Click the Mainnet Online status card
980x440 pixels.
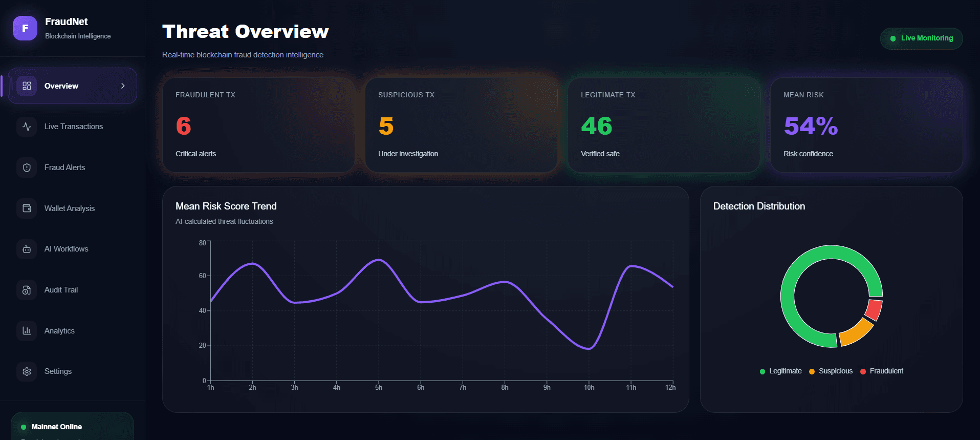pos(72,426)
